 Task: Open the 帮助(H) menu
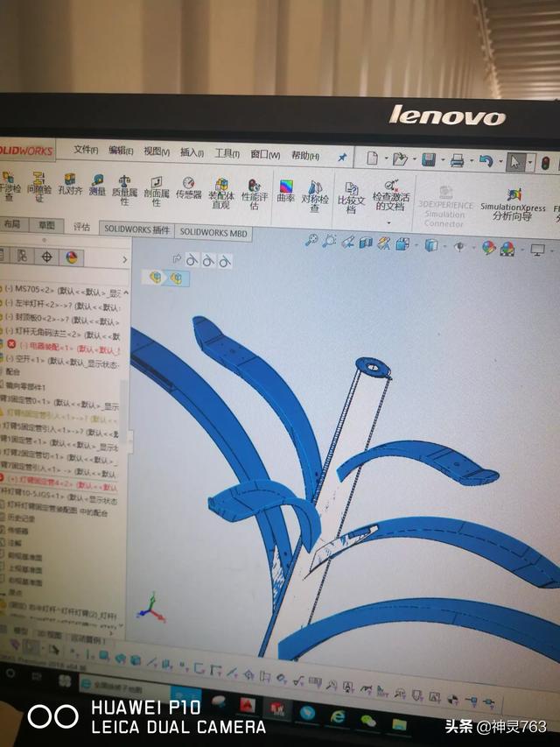tap(305, 155)
